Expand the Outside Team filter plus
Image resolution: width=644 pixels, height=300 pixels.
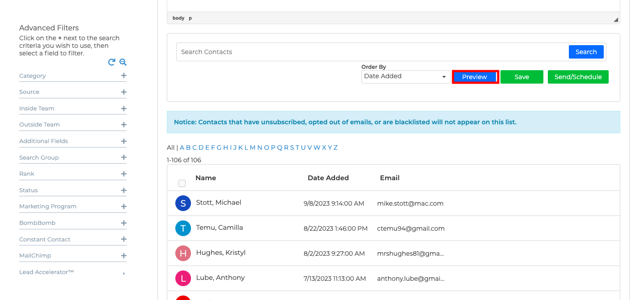point(124,125)
